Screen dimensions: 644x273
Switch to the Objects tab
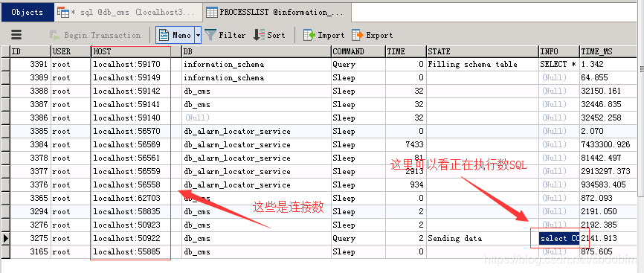tap(28, 13)
